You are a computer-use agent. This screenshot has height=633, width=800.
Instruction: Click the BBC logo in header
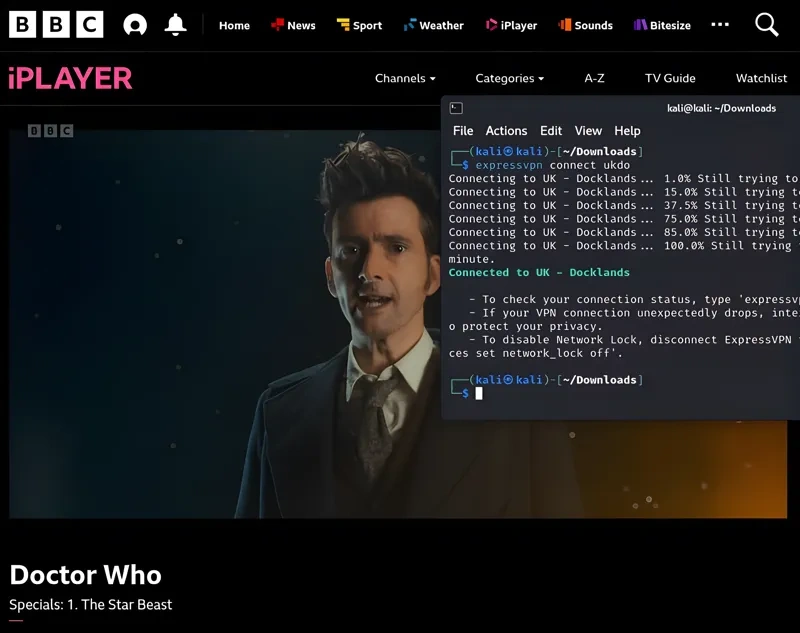coord(56,25)
